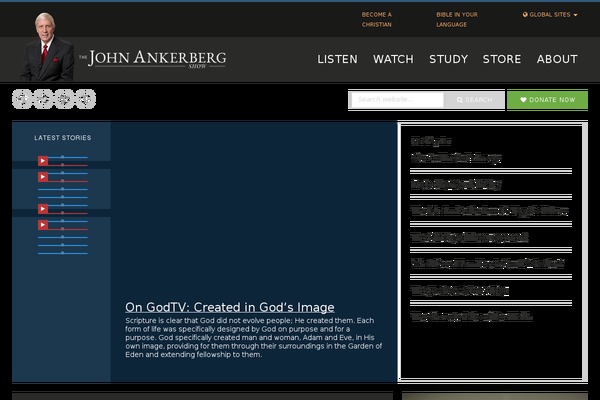
Task: Click the Search button
Action: pyautogui.click(x=474, y=100)
